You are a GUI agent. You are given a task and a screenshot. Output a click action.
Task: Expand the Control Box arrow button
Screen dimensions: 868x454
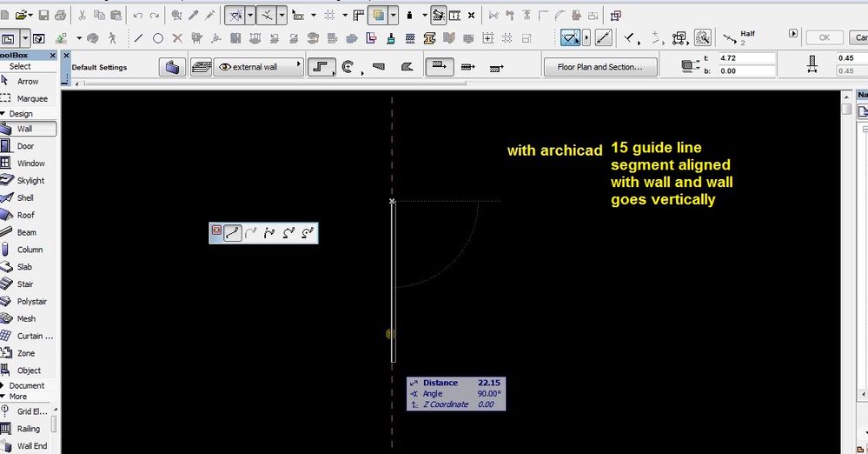click(x=793, y=33)
